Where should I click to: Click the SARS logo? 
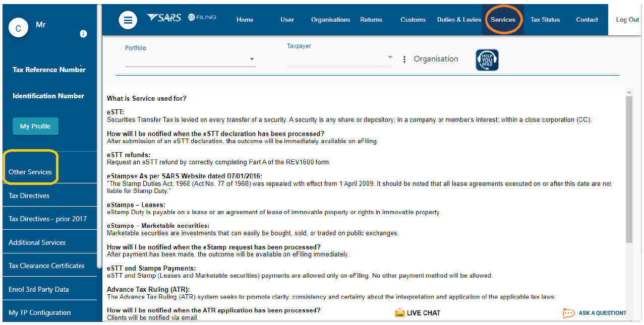point(164,18)
